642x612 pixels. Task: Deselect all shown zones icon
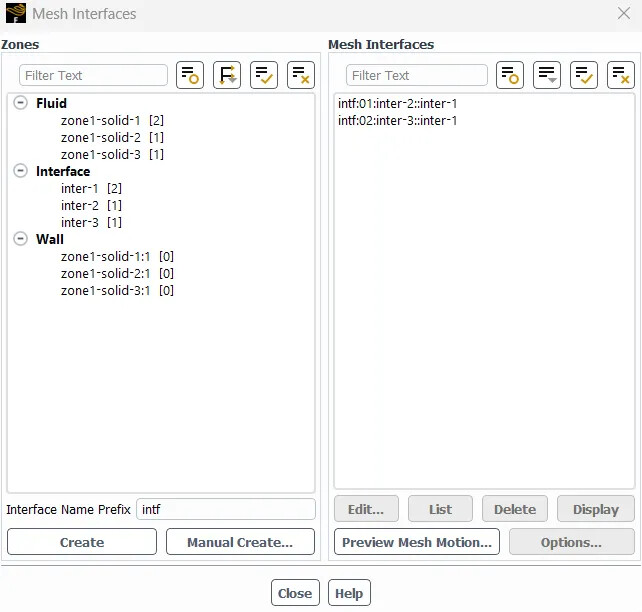click(x=301, y=75)
